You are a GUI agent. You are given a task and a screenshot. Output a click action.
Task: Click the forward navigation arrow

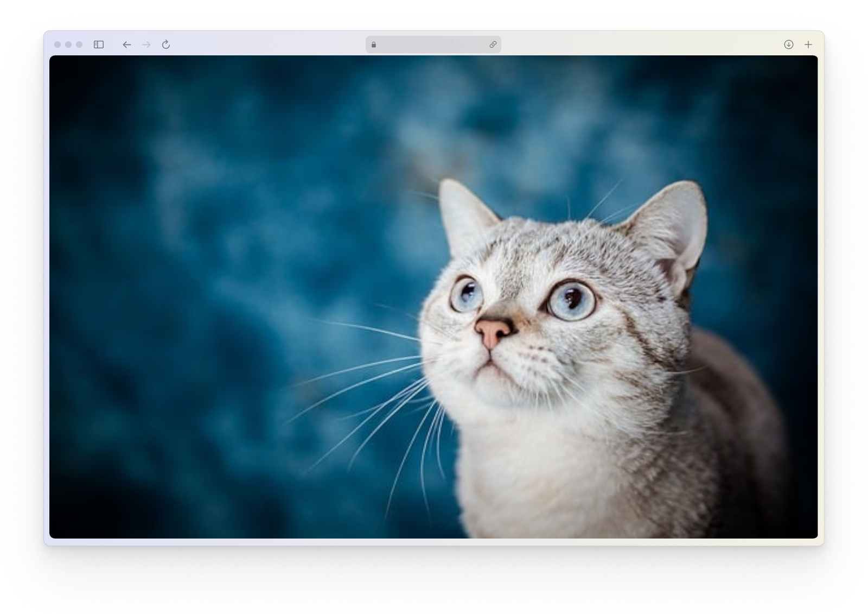coord(146,45)
